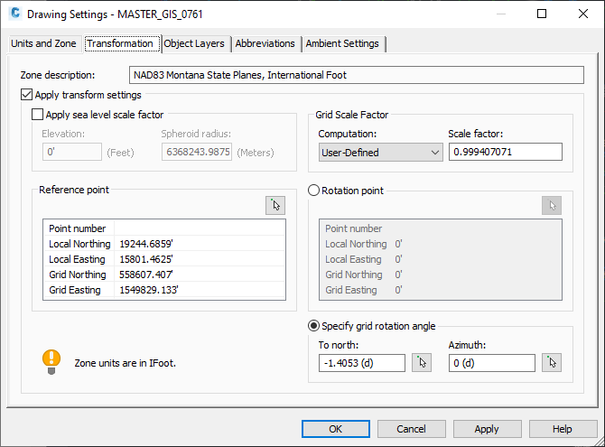
Task: Click the Cancel button
Action: point(411,429)
